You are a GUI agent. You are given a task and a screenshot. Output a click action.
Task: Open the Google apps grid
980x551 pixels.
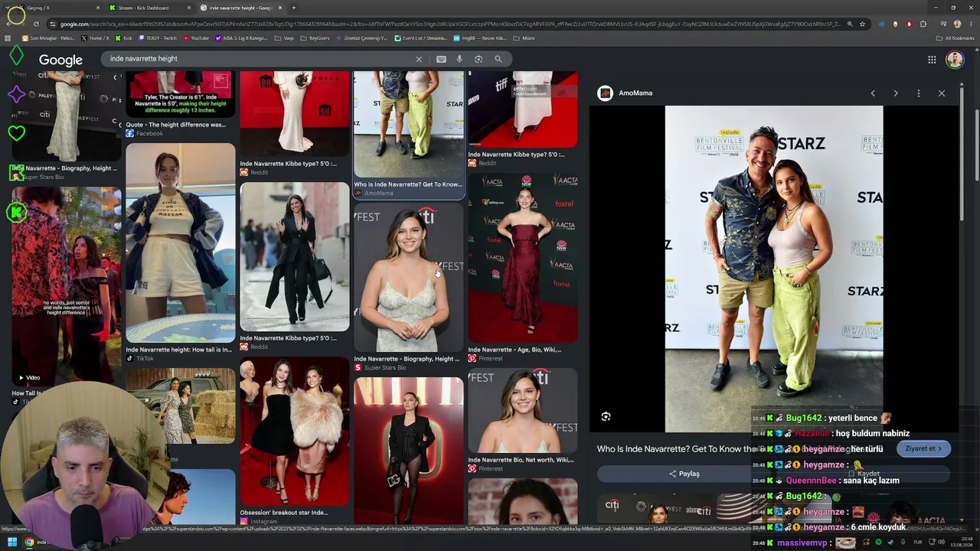[932, 60]
